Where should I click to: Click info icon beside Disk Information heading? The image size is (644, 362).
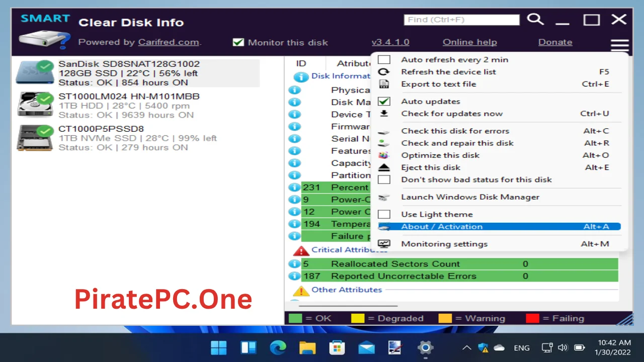pyautogui.click(x=301, y=77)
